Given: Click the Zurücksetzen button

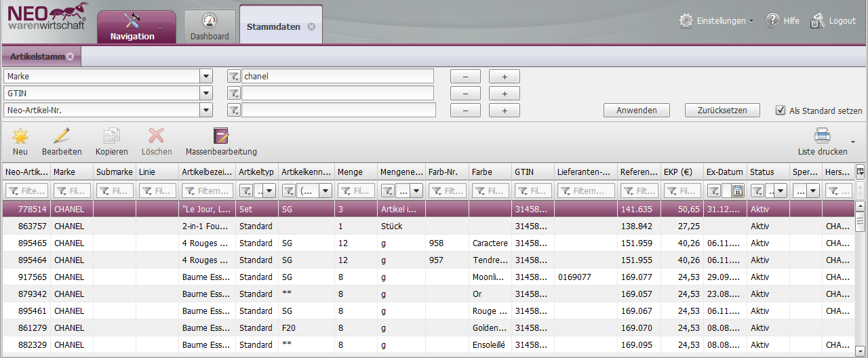Looking at the screenshot, I should [x=722, y=110].
